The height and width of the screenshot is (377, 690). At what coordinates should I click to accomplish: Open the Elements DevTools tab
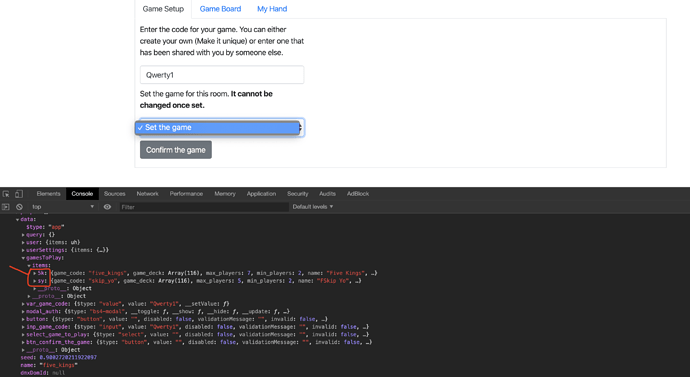click(48, 194)
